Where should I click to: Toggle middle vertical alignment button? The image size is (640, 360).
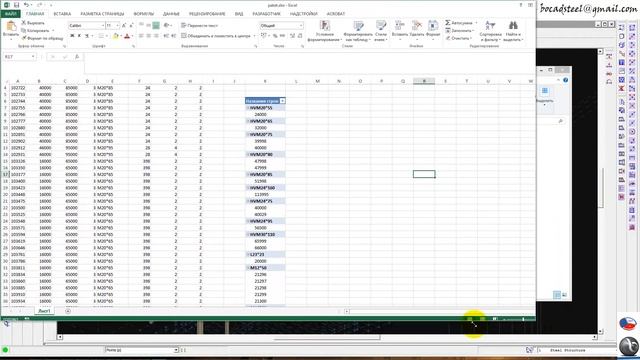pyautogui.click(x=148, y=25)
